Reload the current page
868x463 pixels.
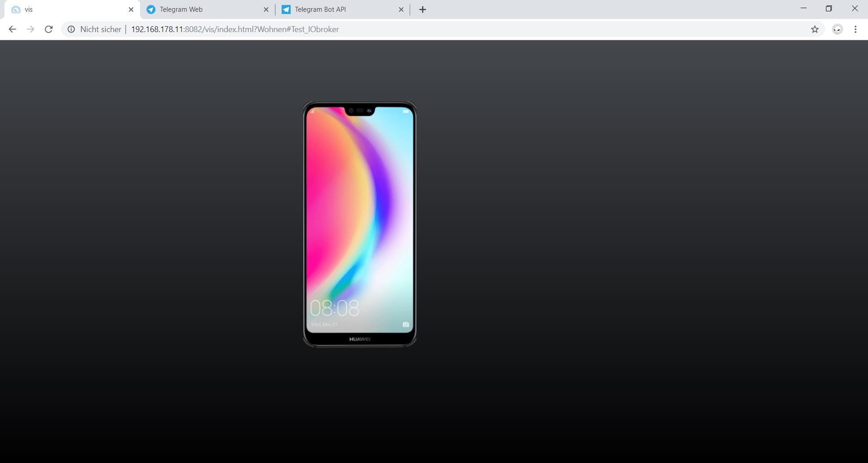(49, 29)
